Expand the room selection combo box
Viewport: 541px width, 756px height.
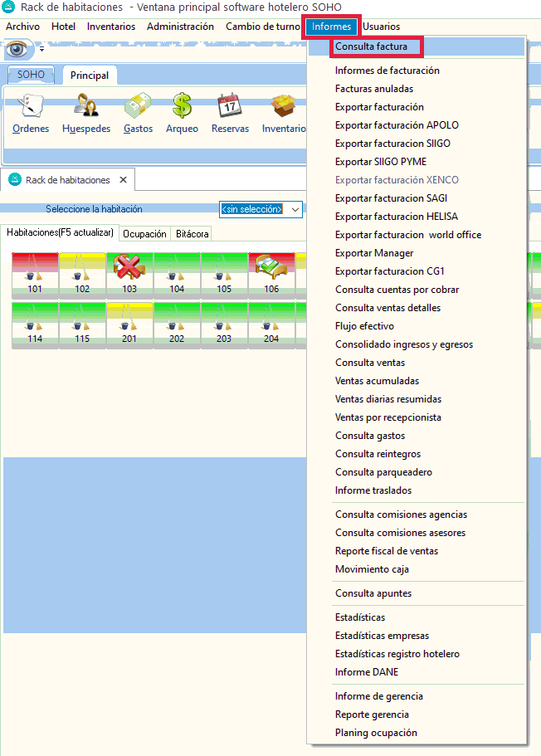[x=296, y=209]
